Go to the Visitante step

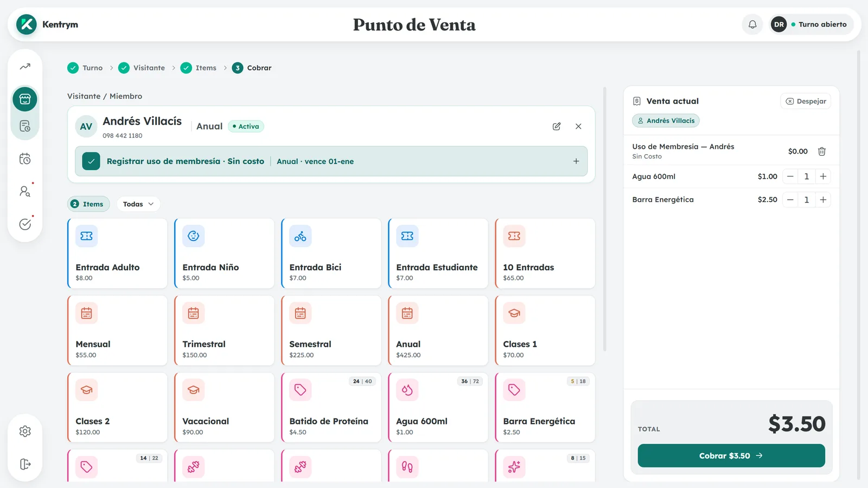[x=142, y=68]
